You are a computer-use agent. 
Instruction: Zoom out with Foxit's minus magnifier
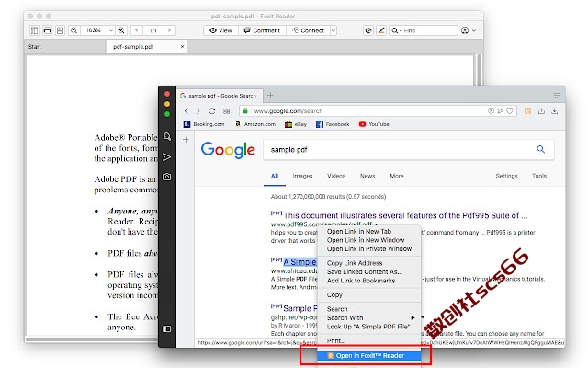pos(73,30)
